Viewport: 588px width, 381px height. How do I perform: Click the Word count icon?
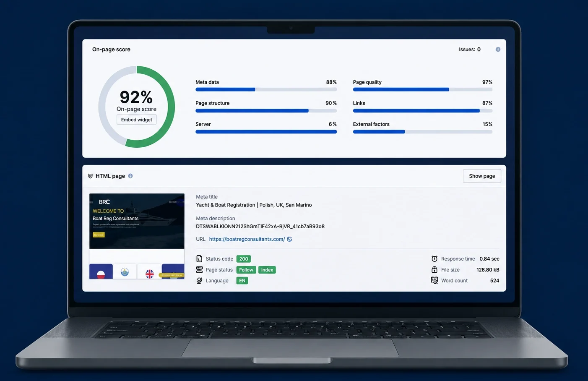tap(434, 280)
